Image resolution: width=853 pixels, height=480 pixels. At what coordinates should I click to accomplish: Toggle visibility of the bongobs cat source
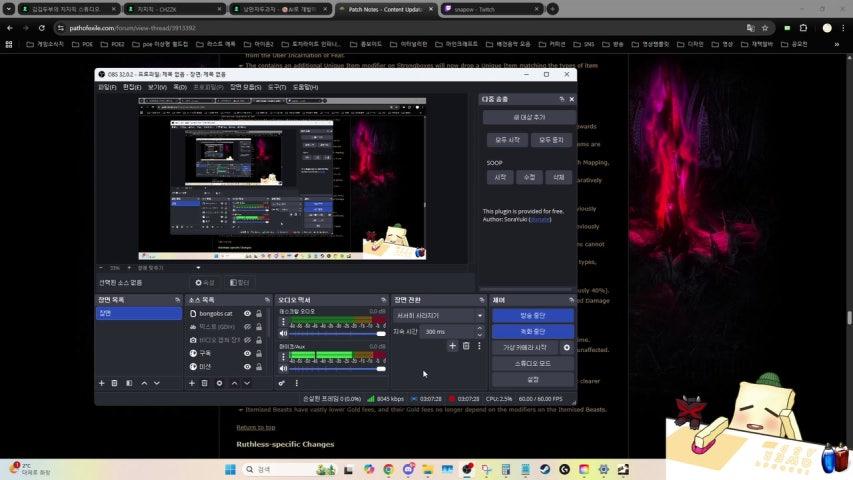[247, 313]
